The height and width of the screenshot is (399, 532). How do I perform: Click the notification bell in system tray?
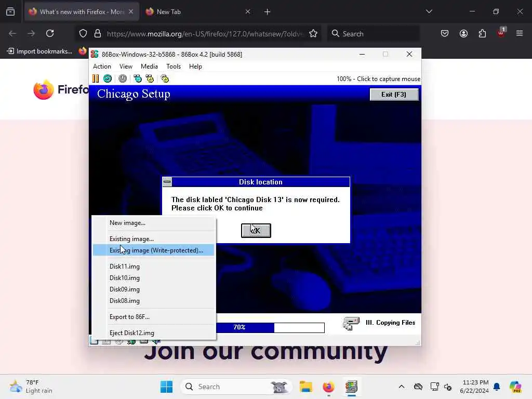[x=497, y=387]
